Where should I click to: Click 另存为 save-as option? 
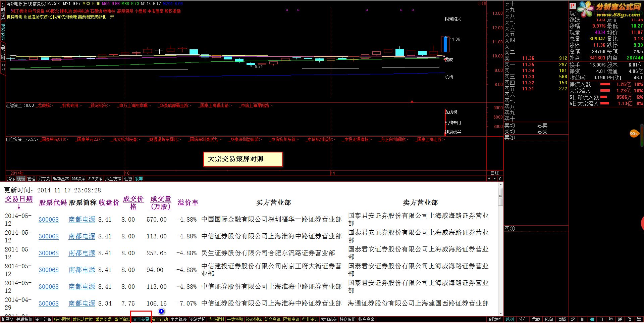[x=44, y=179]
